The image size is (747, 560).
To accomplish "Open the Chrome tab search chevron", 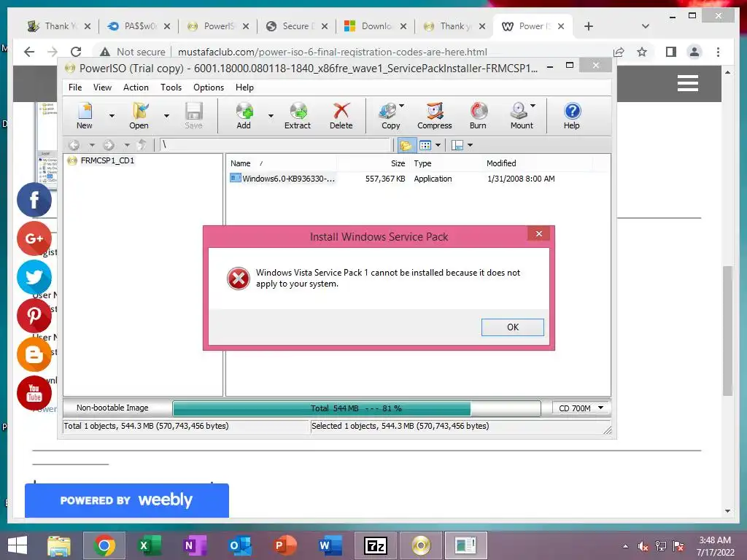I will click(x=646, y=26).
